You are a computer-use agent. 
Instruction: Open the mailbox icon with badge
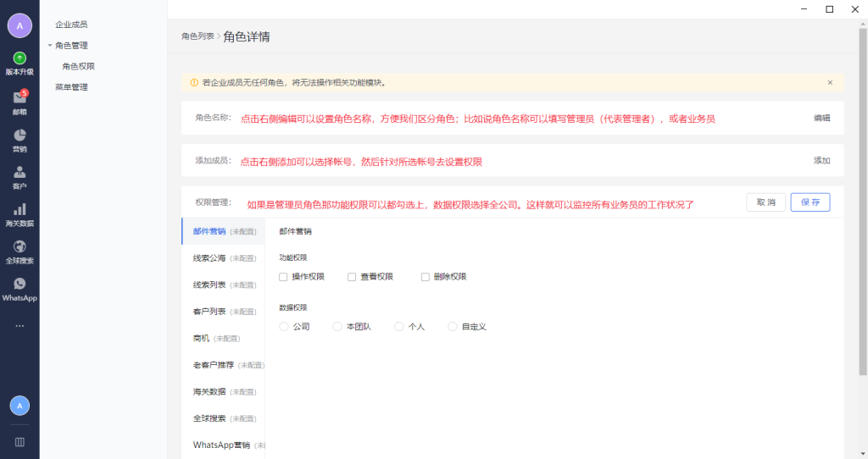19,98
